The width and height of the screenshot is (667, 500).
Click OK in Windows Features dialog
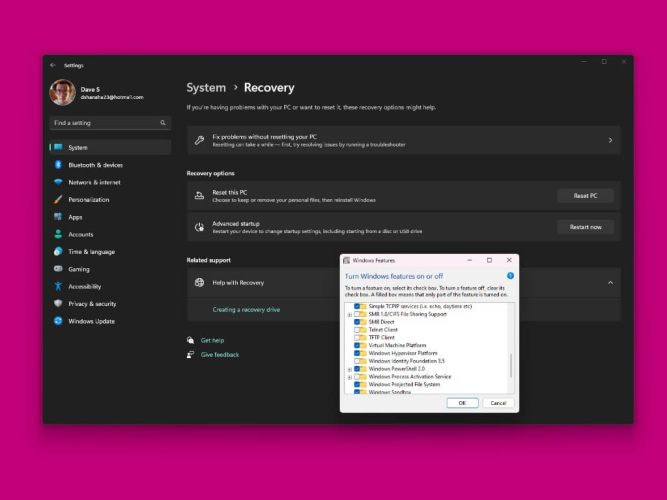pos(462,403)
